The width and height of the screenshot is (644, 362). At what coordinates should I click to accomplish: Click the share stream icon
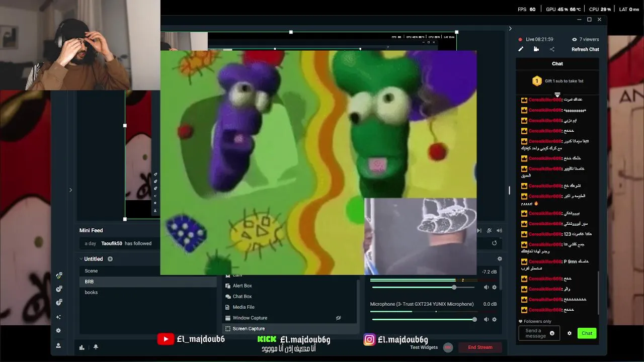[x=552, y=49]
